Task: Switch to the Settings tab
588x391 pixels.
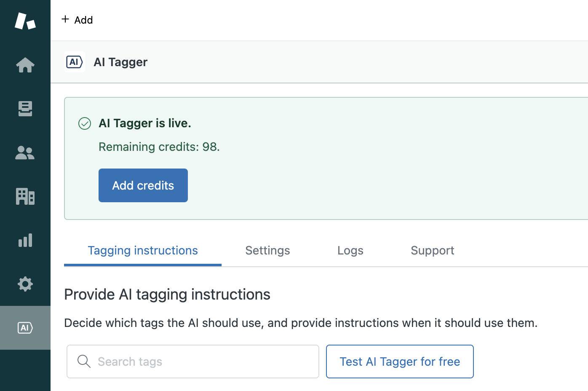Action: [267, 251]
